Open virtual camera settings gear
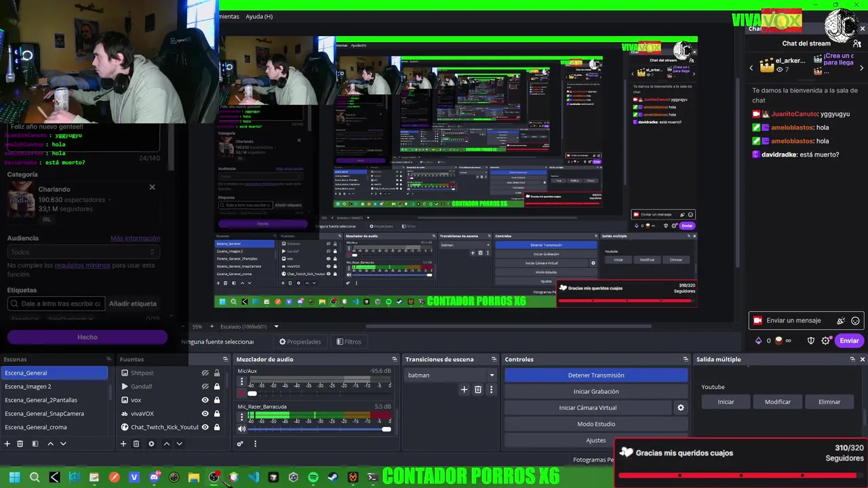868x488 pixels. click(681, 408)
